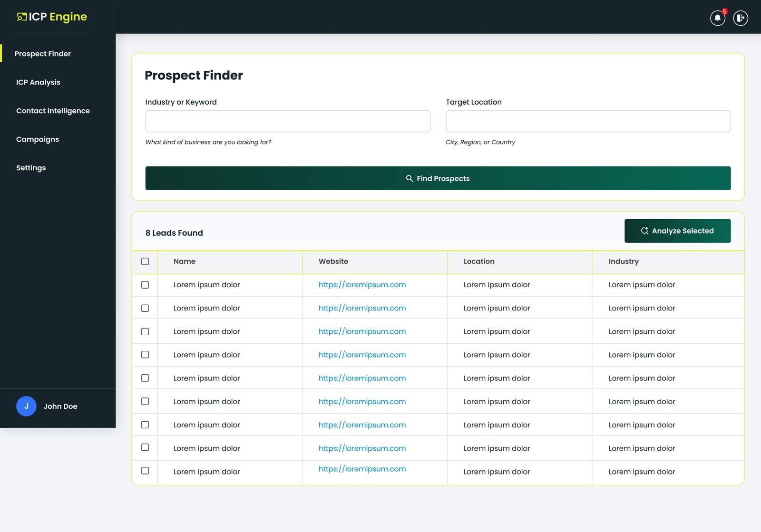The height and width of the screenshot is (532, 761).
Task: Select Prospect Finder in the sidebar
Action: (43, 54)
